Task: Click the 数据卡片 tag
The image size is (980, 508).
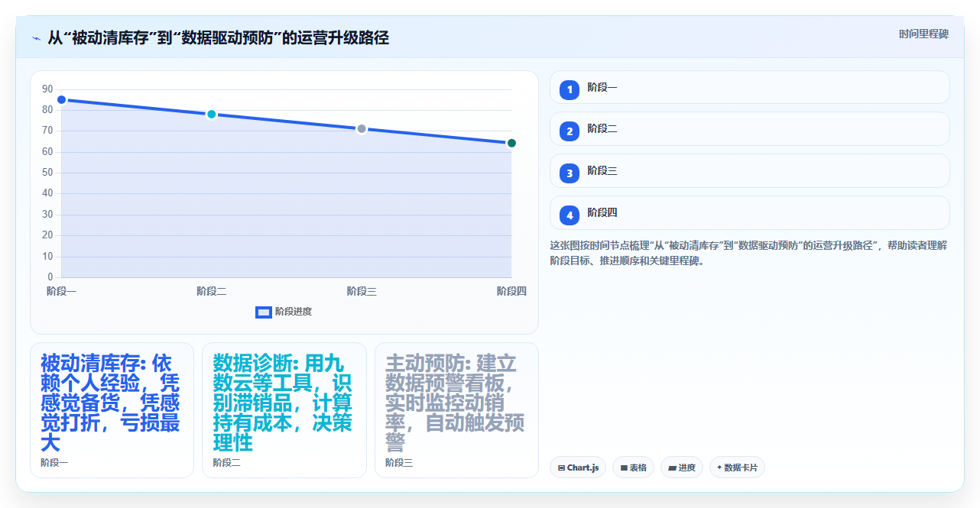Action: [x=737, y=468]
